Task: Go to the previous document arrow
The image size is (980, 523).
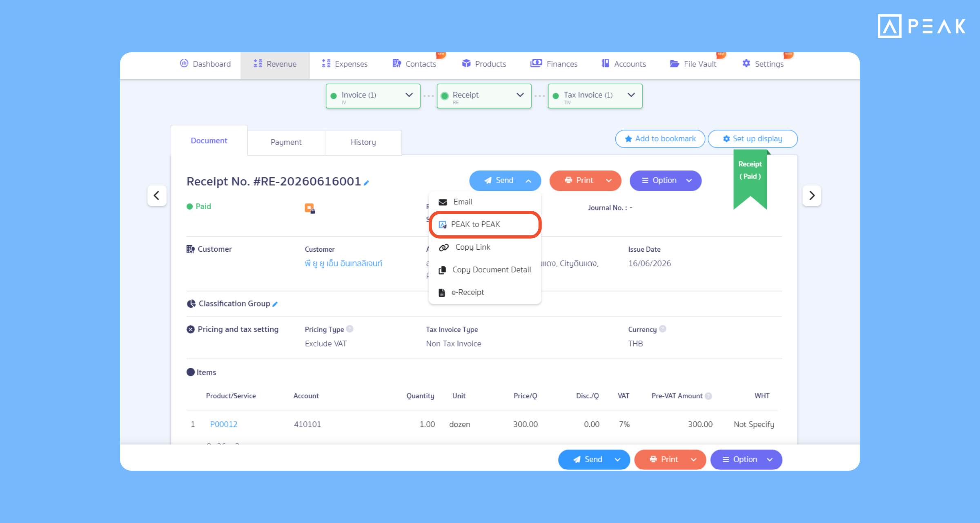Action: pyautogui.click(x=157, y=196)
